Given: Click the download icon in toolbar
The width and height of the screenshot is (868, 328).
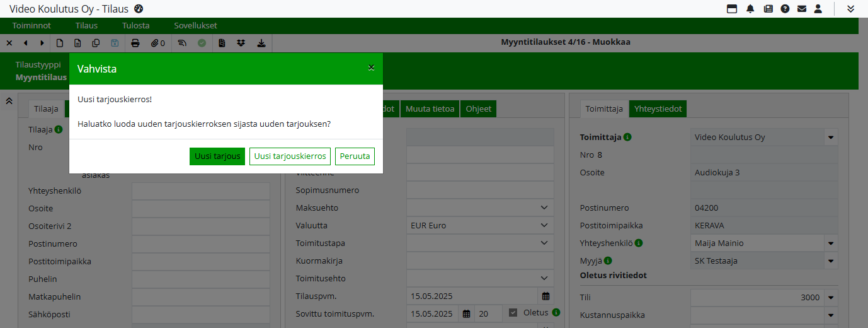Looking at the screenshot, I should [x=261, y=43].
